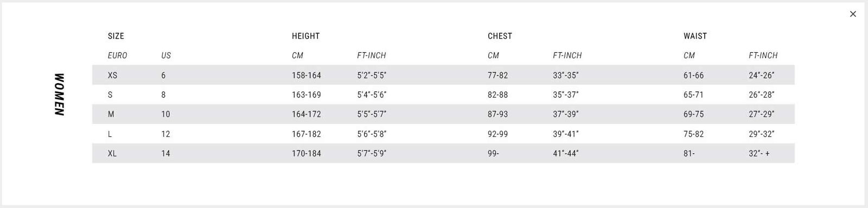
Task: Click height value 163-169 cm
Action: (x=307, y=94)
